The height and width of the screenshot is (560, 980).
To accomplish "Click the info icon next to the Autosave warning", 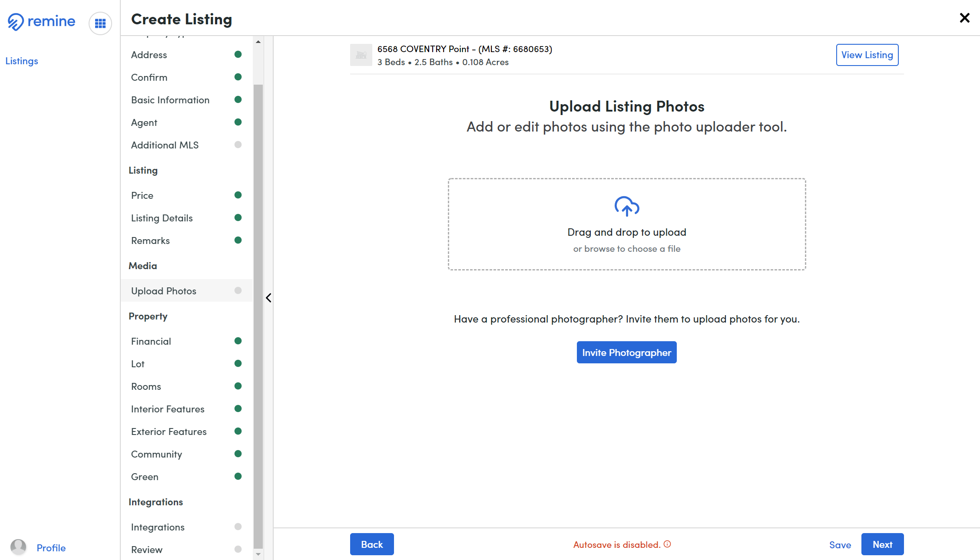I will [x=668, y=544].
